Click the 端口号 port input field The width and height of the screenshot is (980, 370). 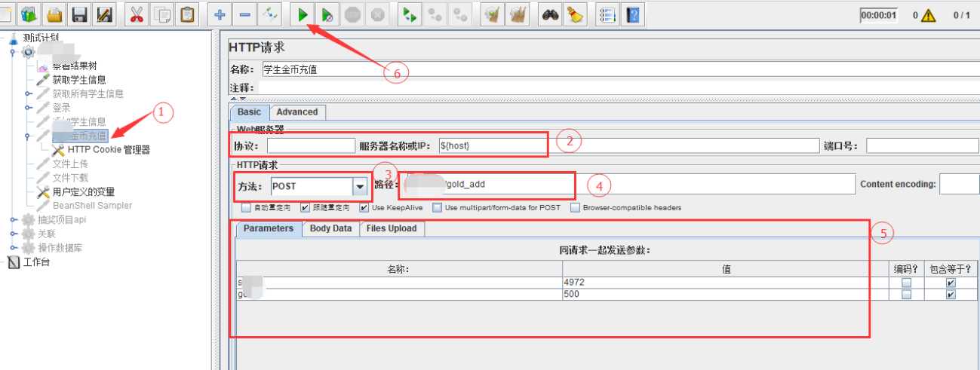pyautogui.click(x=922, y=145)
